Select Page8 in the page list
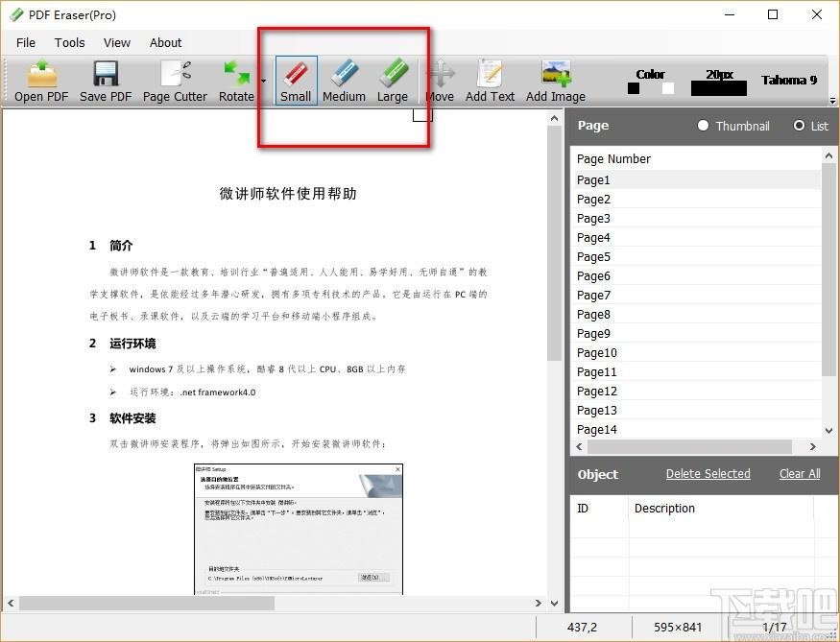Viewport: 840px width, 642px height. tap(698, 315)
